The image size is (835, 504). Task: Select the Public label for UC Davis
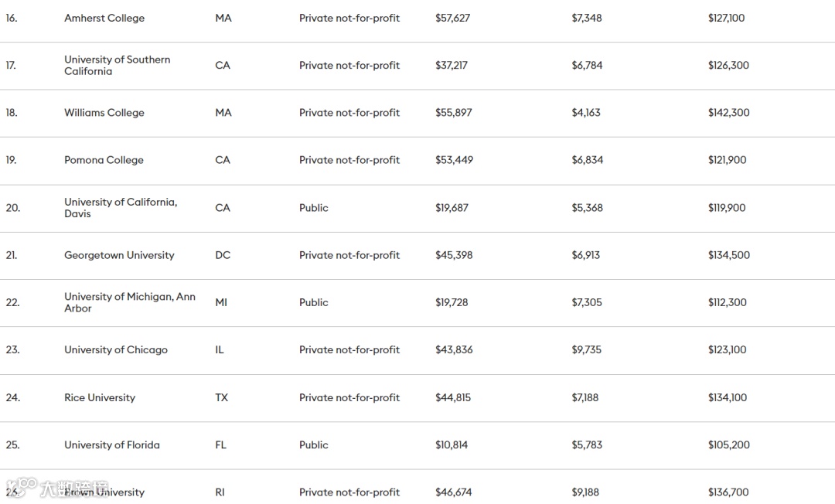click(314, 207)
